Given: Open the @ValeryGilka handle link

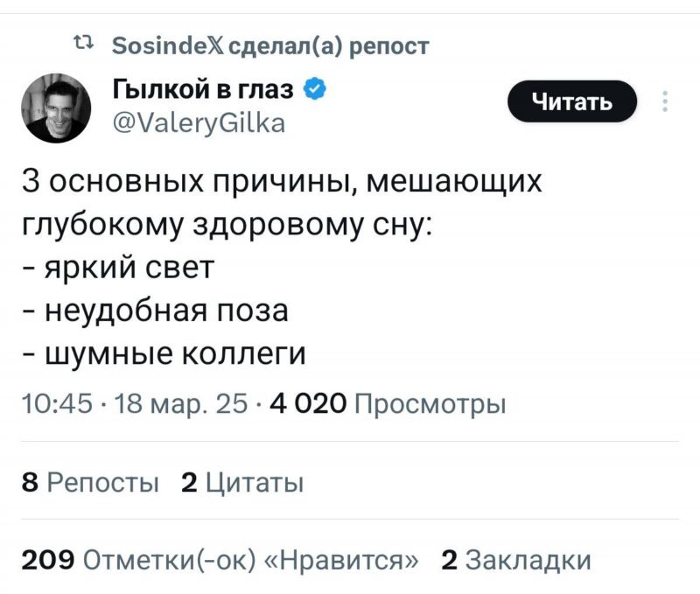Looking at the screenshot, I should [x=199, y=123].
